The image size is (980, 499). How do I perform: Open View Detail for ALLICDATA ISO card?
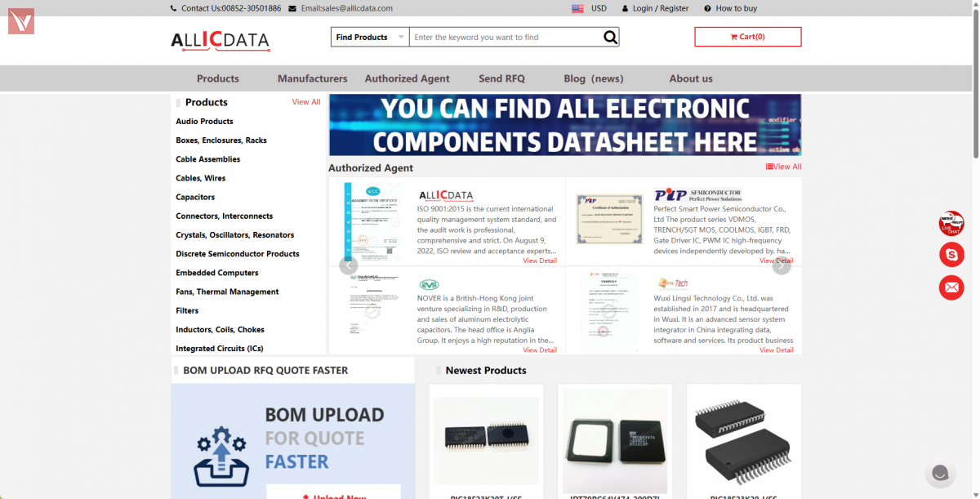pos(540,261)
